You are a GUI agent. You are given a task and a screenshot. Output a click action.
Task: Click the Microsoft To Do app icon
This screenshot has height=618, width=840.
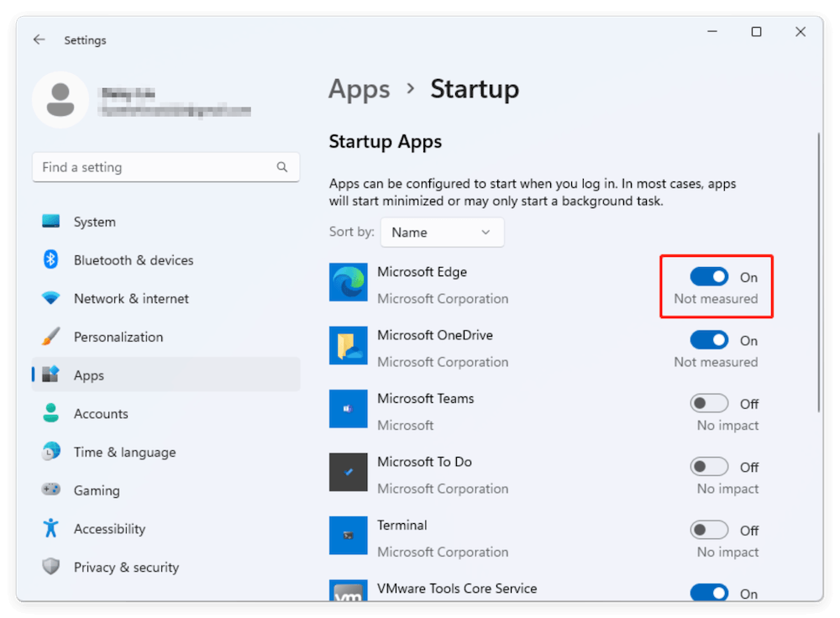click(x=349, y=473)
